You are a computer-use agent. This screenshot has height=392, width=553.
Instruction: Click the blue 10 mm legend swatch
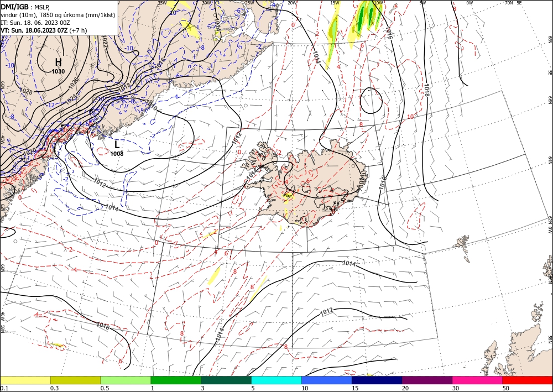tap(327, 380)
